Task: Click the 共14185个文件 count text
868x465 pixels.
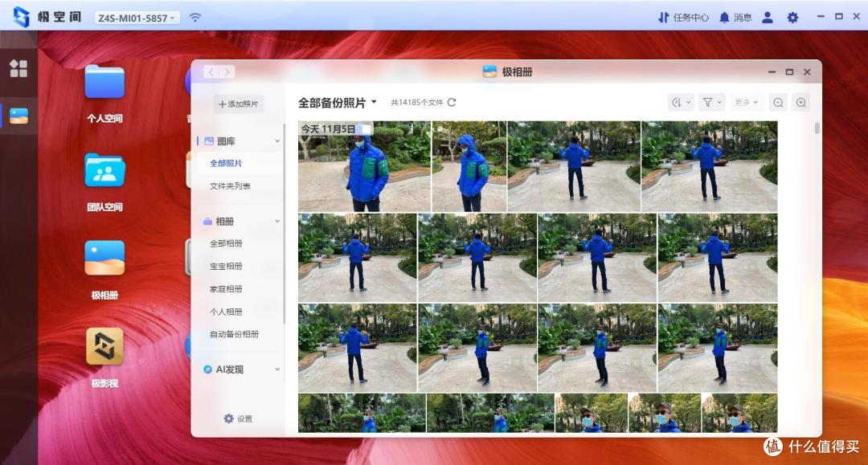Action: [417, 102]
